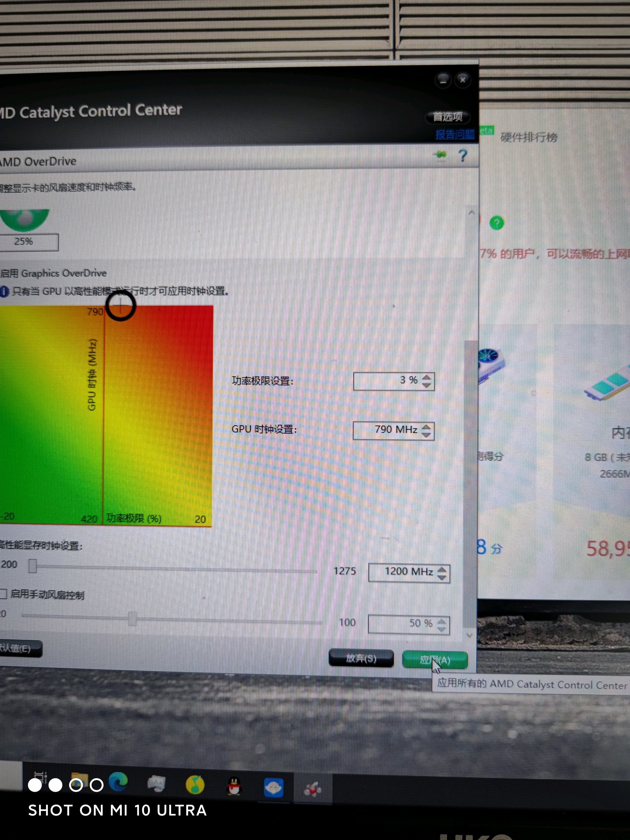Increase the power limit with up arrow

427,377
